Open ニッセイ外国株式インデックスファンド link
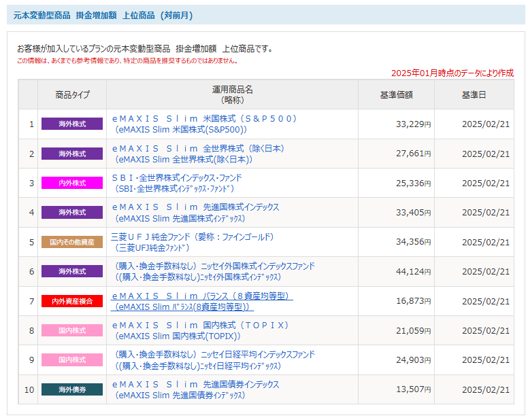528x420 pixels. [214, 271]
